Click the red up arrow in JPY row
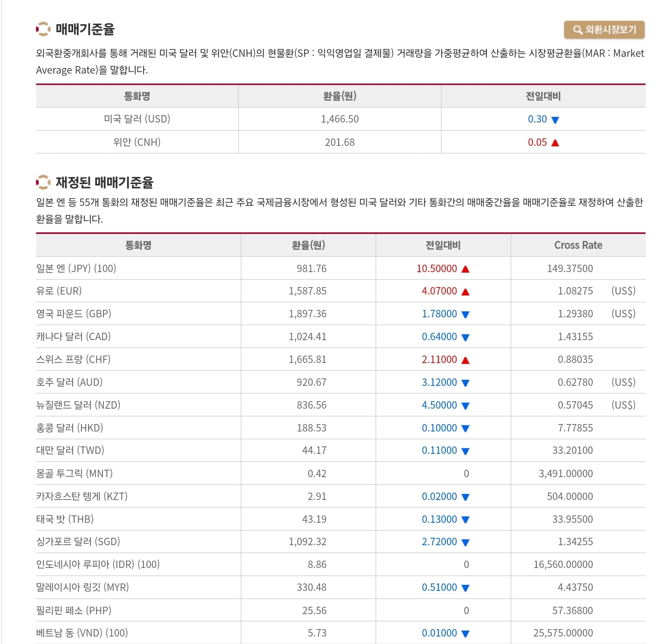This screenshot has width=663, height=644. point(465,269)
